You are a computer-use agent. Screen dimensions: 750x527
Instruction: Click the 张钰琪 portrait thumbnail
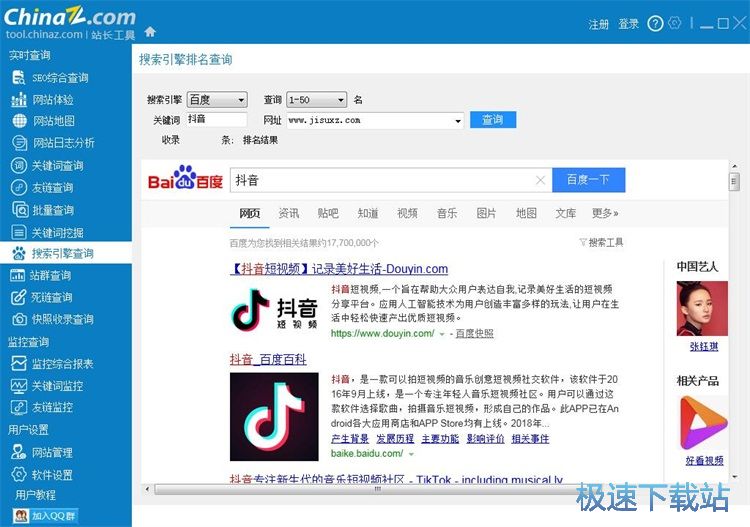click(702, 308)
